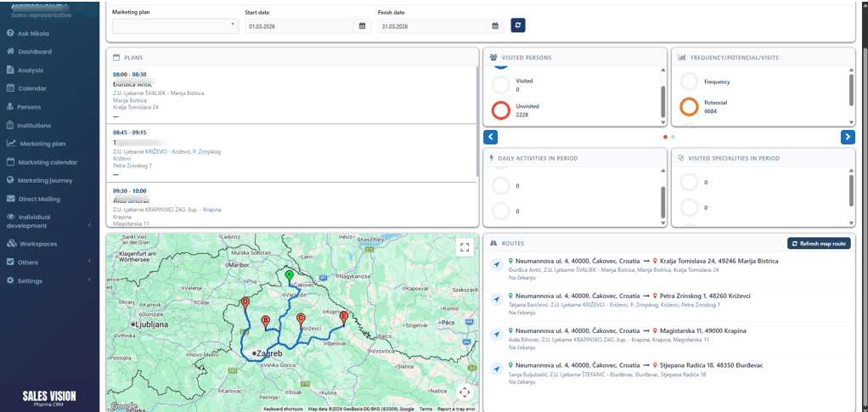This screenshot has height=412, width=868.
Task: Open the Marketing plan dropdown
Action: coord(176,25)
